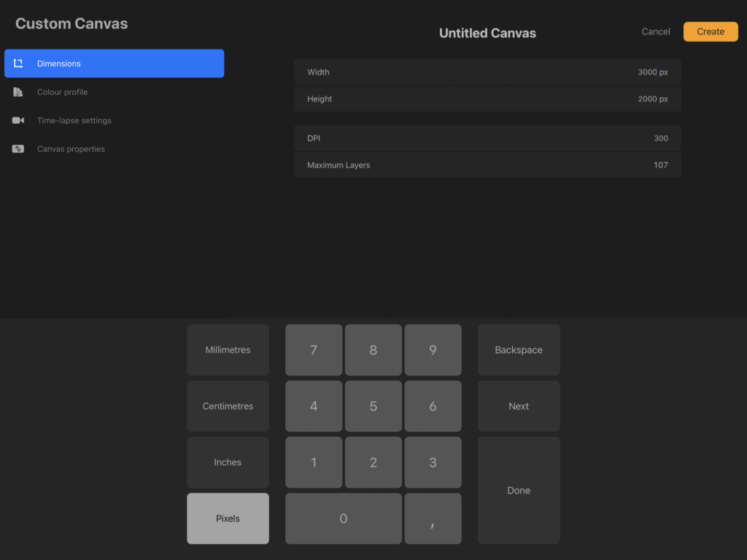Tap the number 5 on the keypad
The height and width of the screenshot is (560, 747).
(373, 406)
